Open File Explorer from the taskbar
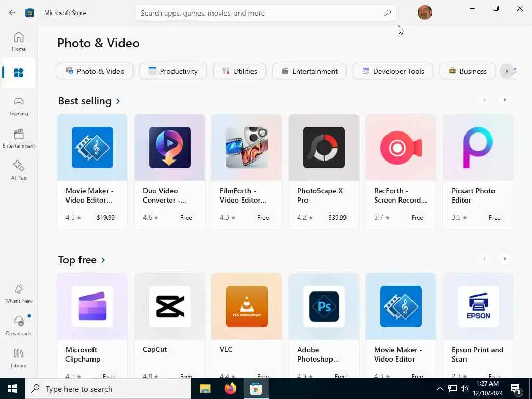This screenshot has height=399, width=532. click(x=205, y=389)
